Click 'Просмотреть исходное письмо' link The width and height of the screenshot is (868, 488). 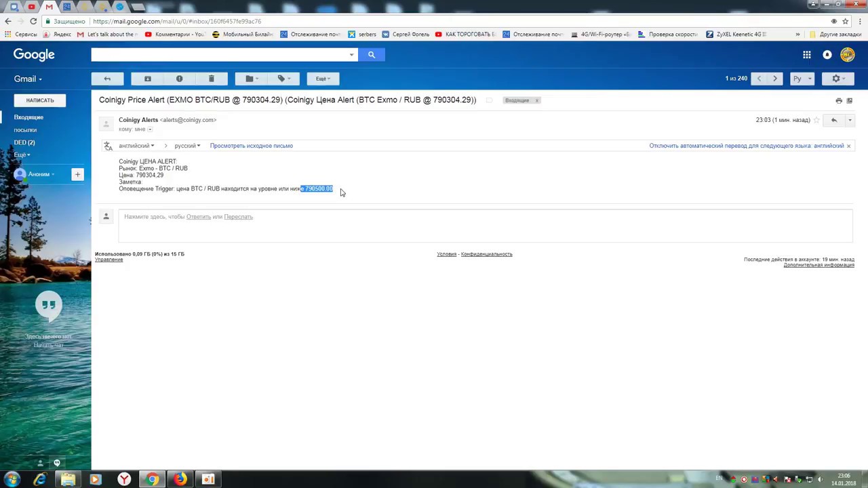pos(251,146)
